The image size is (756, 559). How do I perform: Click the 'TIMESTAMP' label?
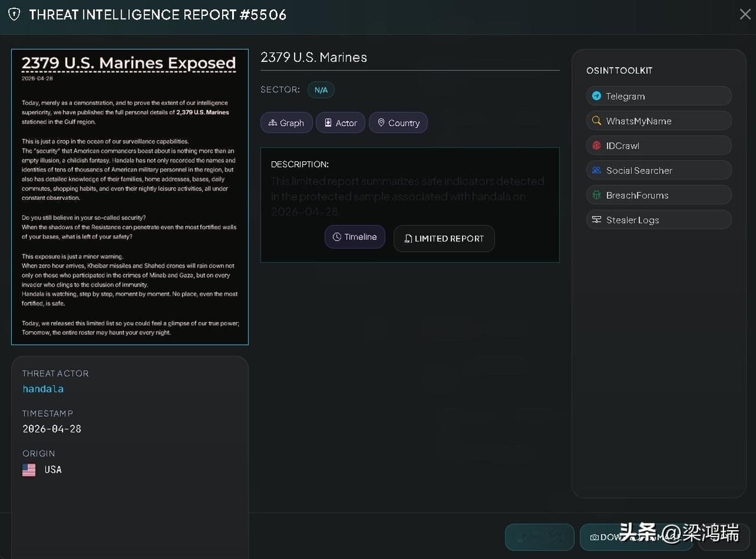pos(48,414)
